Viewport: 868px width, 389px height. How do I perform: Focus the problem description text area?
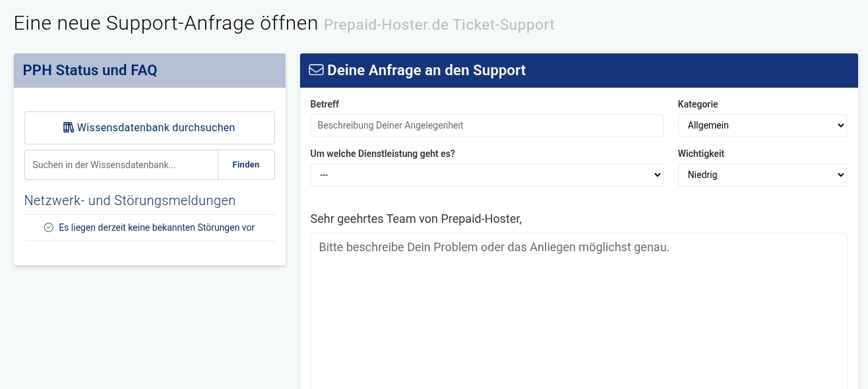[x=578, y=311]
